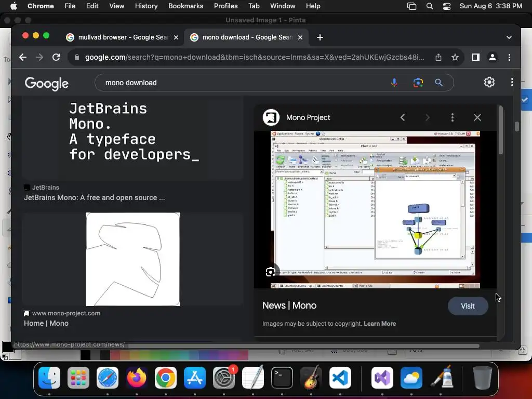Open Visual Studio Code from the Dock
The width and height of the screenshot is (532, 399).
tap(340, 378)
